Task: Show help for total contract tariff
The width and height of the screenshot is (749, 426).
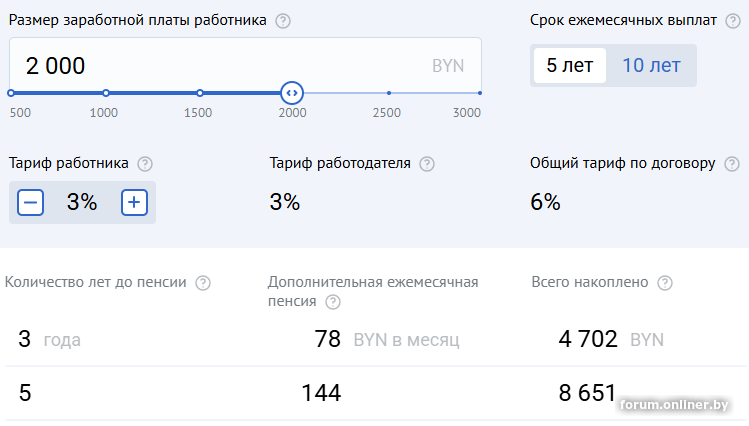Action: [732, 164]
